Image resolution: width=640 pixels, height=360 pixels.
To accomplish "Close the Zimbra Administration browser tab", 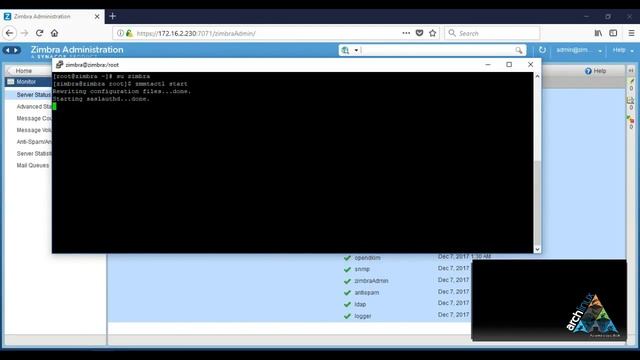I will (x=97, y=17).
